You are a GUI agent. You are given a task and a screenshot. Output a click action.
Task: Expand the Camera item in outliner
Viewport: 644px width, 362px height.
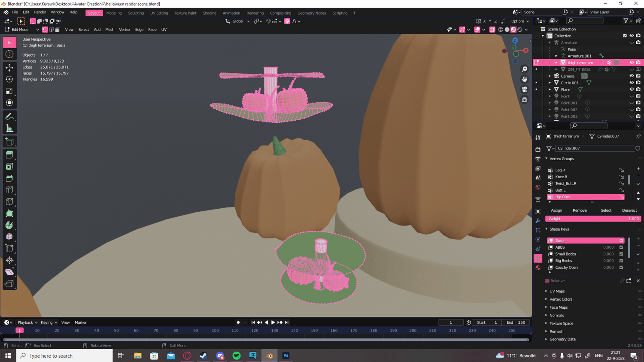pos(550,76)
